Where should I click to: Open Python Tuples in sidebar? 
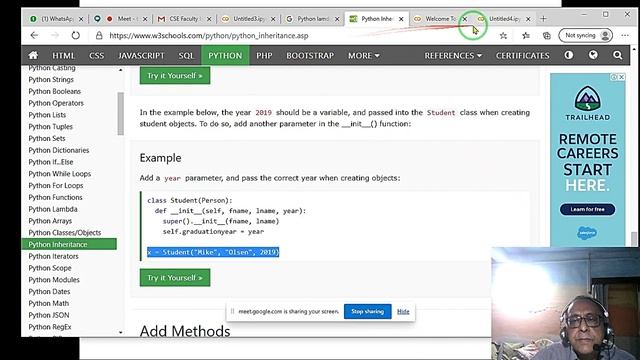tap(51, 127)
